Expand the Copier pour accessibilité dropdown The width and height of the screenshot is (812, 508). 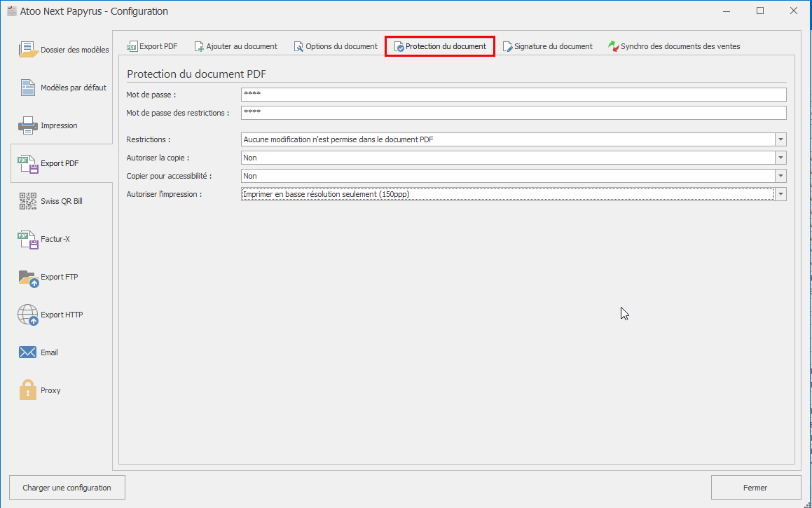click(x=780, y=176)
